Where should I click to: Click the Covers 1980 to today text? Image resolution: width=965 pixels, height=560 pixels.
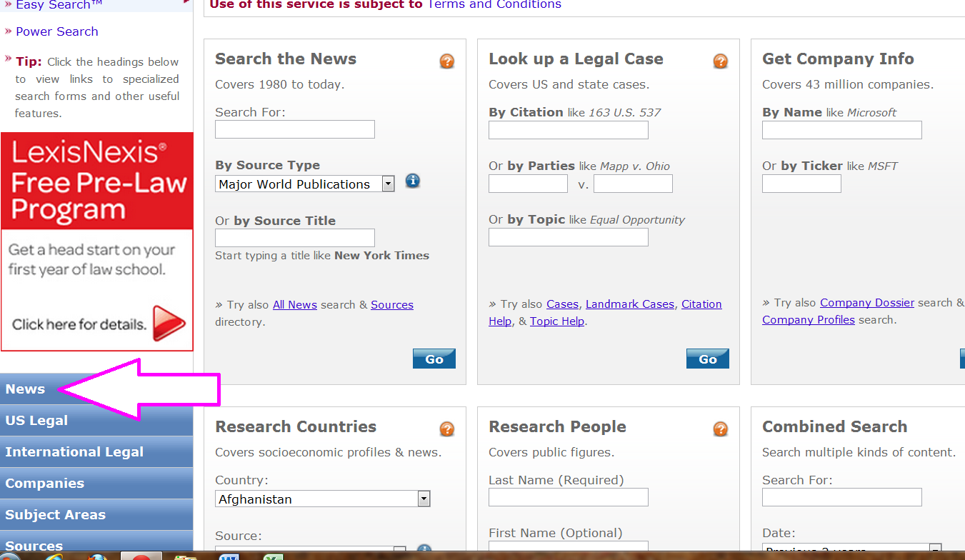(280, 85)
